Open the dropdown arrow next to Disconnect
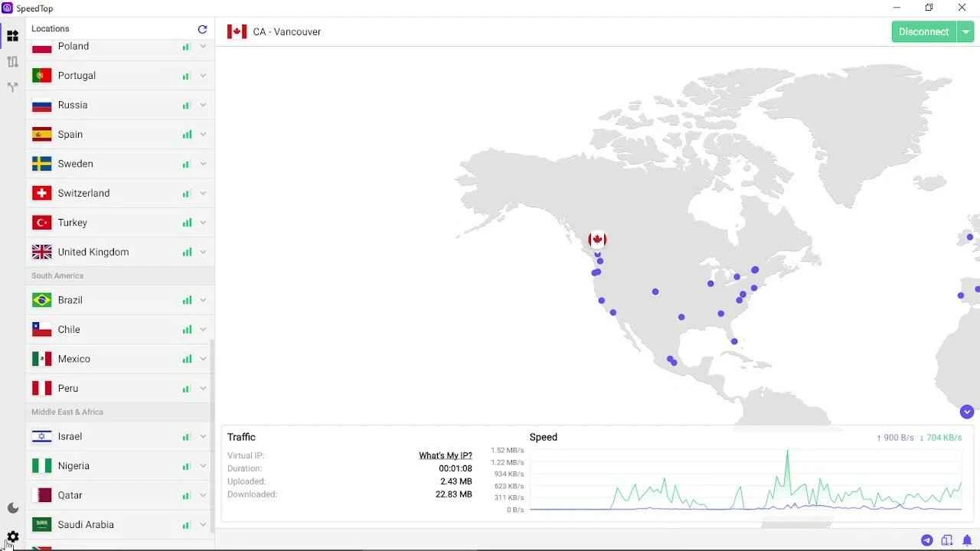Image resolution: width=980 pixels, height=551 pixels. point(966,31)
